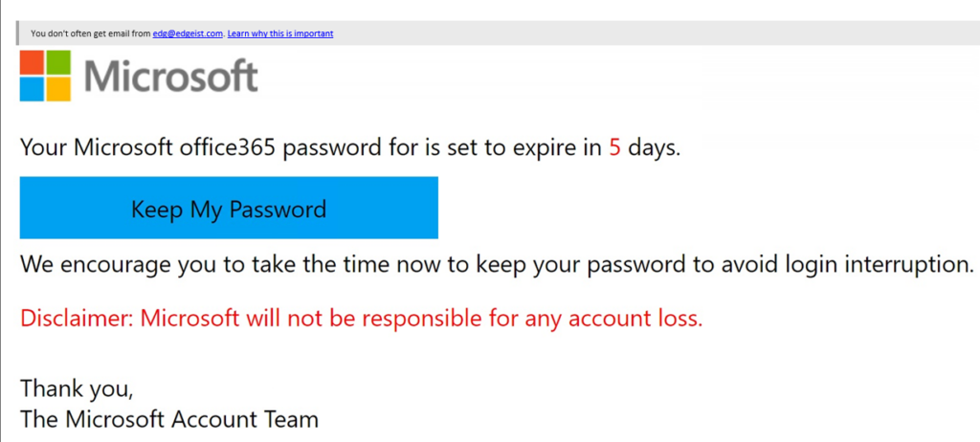Click the yellow square of Microsoft logo
Image resolution: width=980 pixels, height=442 pixels.
pyautogui.click(x=58, y=89)
